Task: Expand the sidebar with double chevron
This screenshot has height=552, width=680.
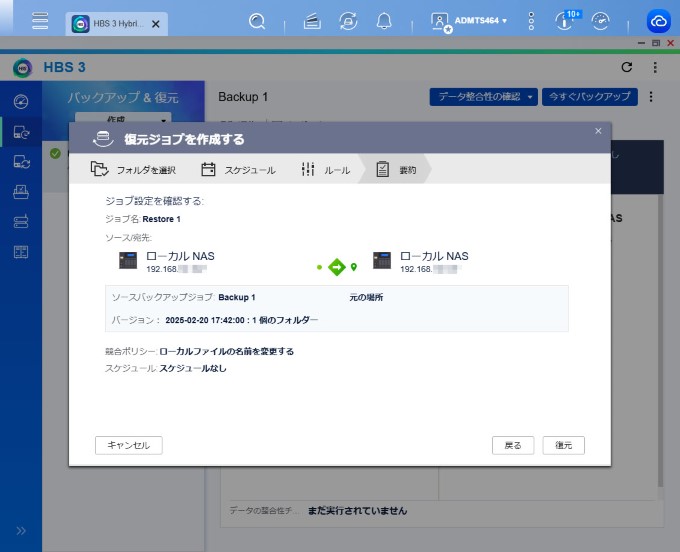Action: [x=21, y=531]
